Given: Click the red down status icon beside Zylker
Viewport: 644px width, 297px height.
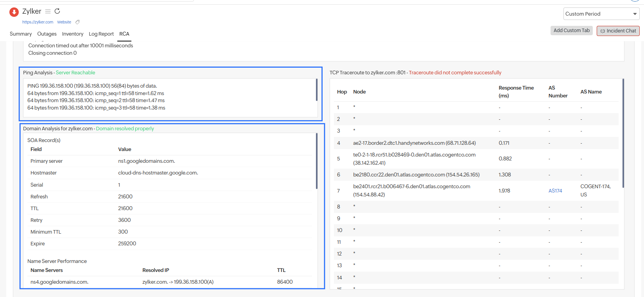Looking at the screenshot, I should [x=14, y=12].
